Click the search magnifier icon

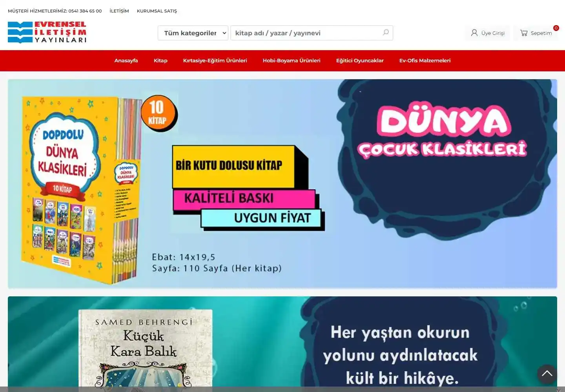pyautogui.click(x=386, y=33)
